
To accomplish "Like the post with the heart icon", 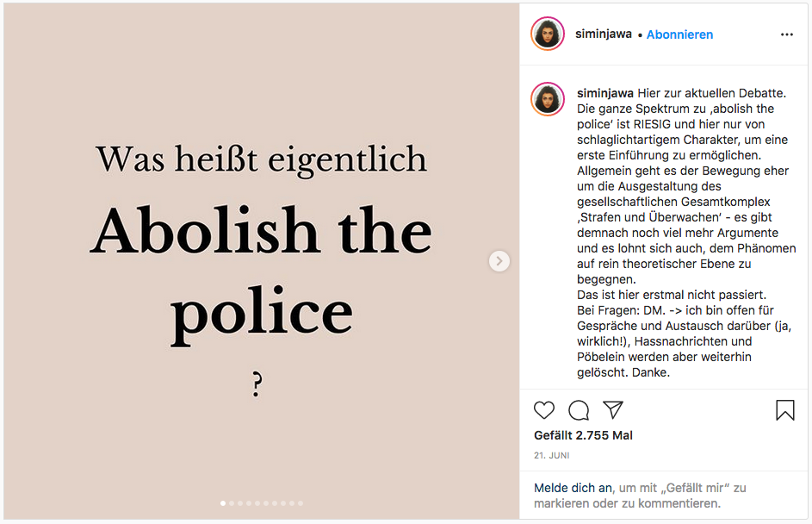I will (x=544, y=410).
